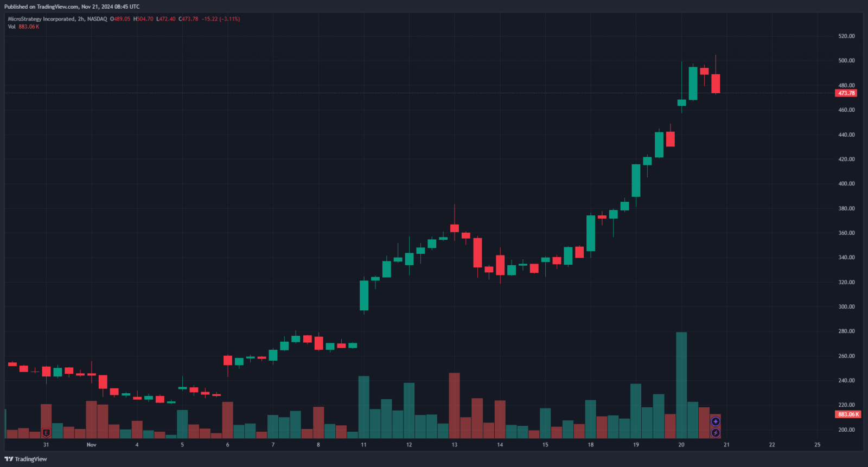Click the red 883.06K volume axis label
The width and height of the screenshot is (868, 467).
848,414
